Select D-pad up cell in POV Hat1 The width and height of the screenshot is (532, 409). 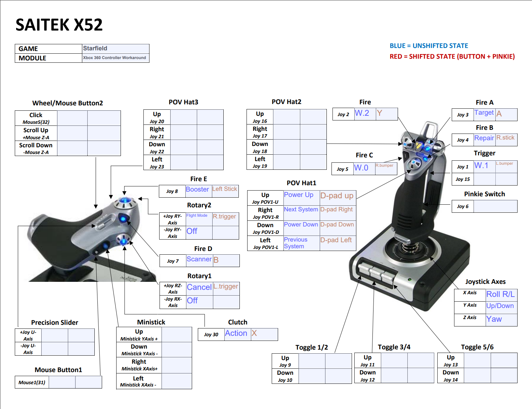pyautogui.click(x=338, y=198)
